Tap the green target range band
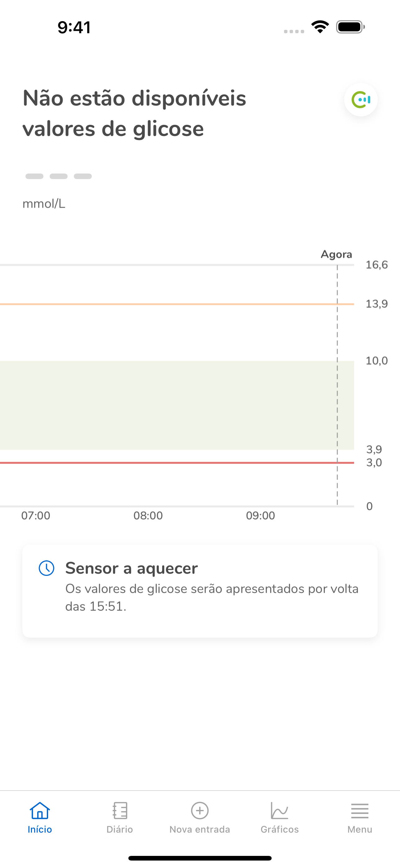The height and width of the screenshot is (868, 400). point(168,405)
